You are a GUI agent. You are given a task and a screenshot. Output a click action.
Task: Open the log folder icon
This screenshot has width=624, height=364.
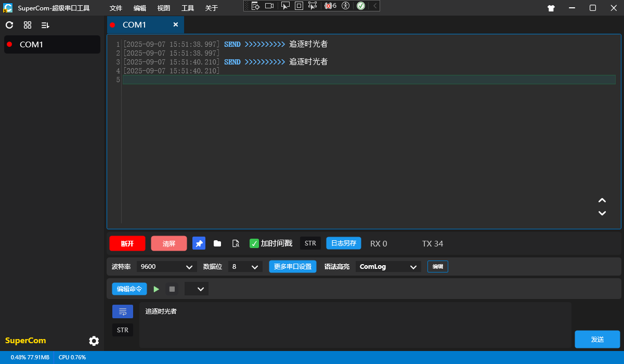click(x=217, y=243)
